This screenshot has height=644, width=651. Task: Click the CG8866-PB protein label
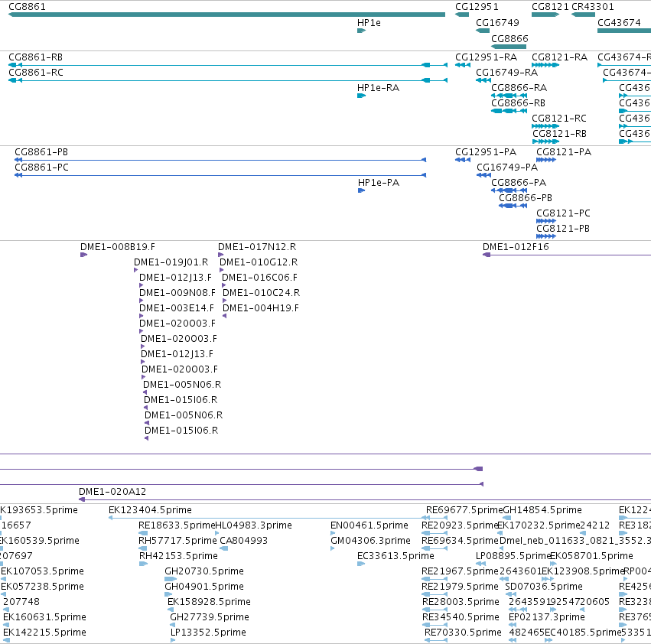526,197
